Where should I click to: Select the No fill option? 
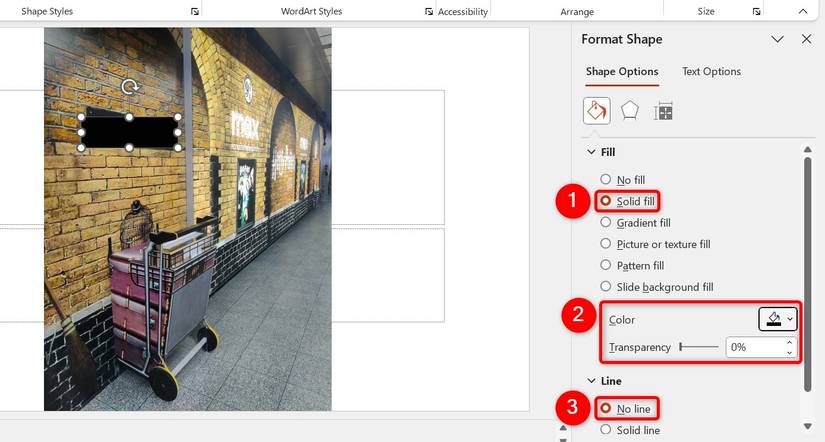click(623, 180)
